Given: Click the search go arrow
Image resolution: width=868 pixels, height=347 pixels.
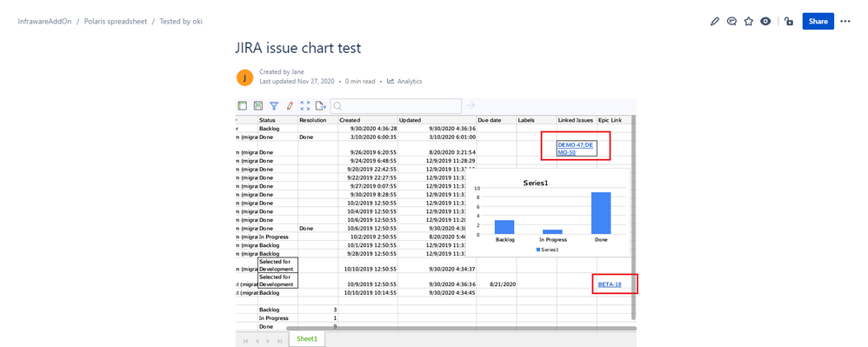Looking at the screenshot, I should (x=471, y=106).
